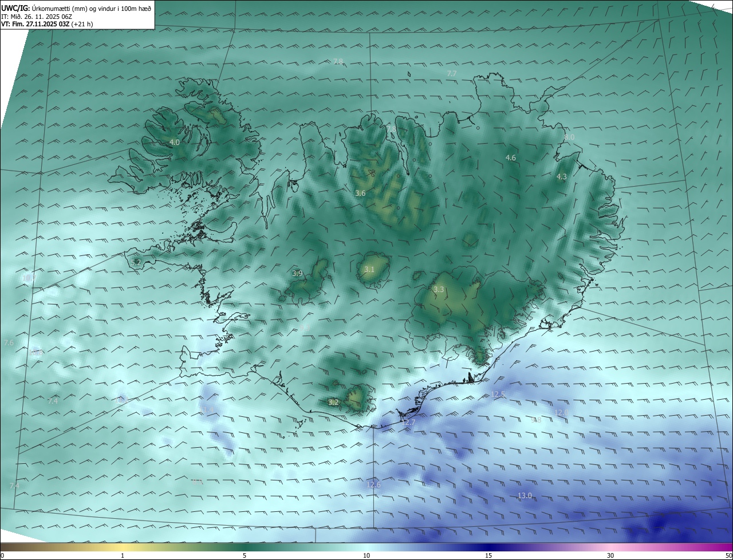The image size is (733, 560).
Task: Click the 1 tick on the colour scale
Action: [123, 555]
